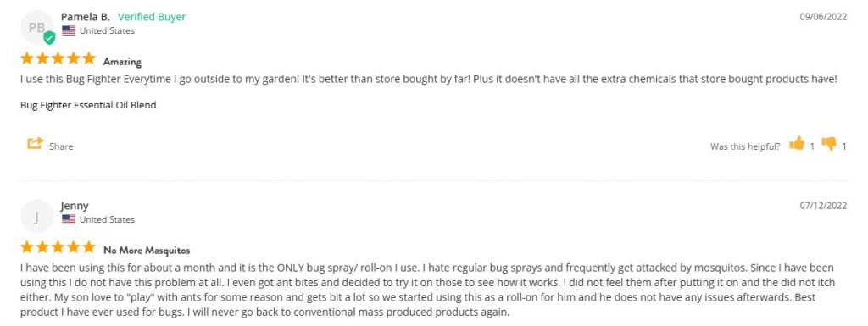Click the US flag beside Pamela B.
Screen dimensions: 868x326
[69, 31]
